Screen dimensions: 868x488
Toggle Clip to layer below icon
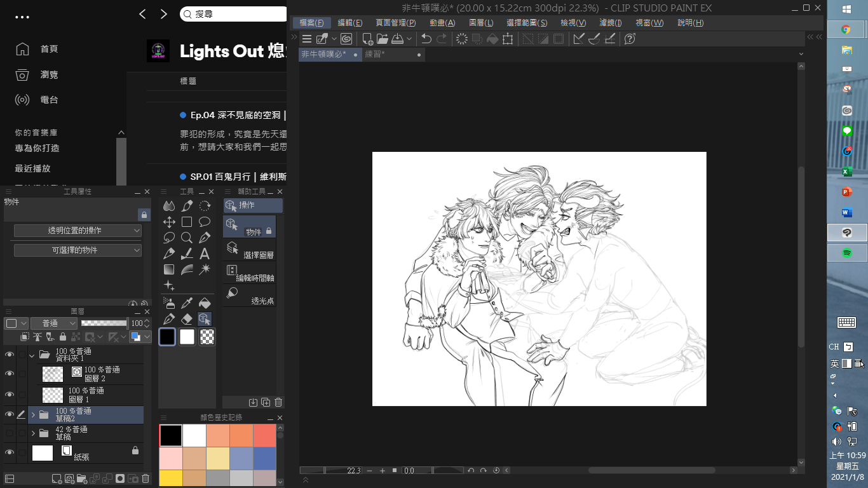point(25,337)
